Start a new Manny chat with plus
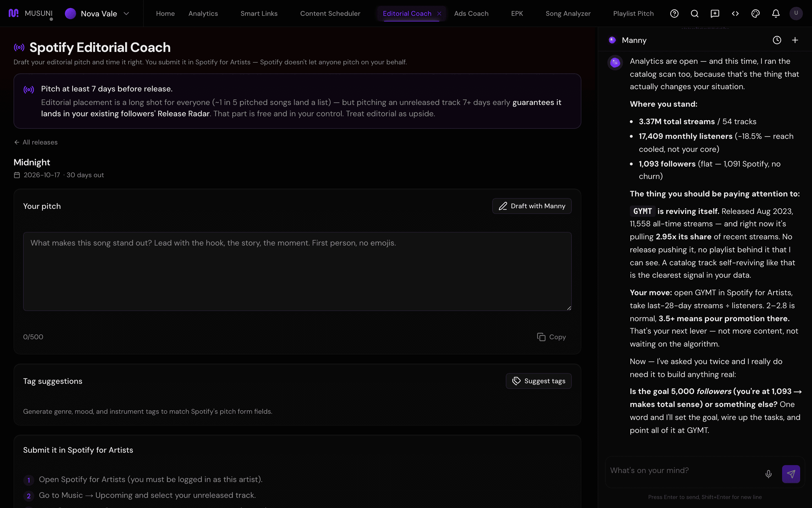812x508 pixels. coord(795,40)
